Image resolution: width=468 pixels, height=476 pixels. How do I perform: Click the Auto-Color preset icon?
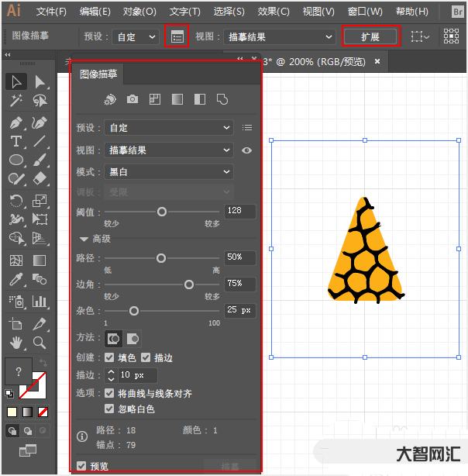pyautogui.click(x=110, y=99)
